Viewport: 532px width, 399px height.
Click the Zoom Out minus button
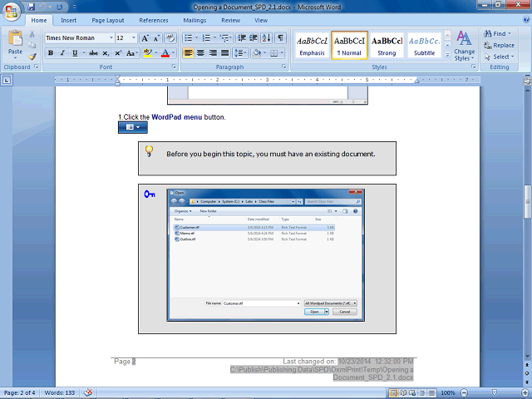tap(464, 393)
